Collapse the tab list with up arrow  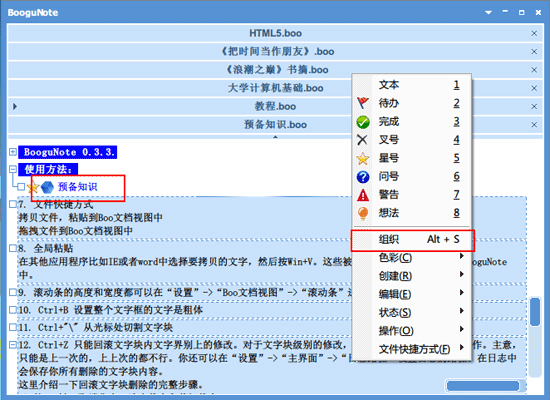click(x=275, y=137)
